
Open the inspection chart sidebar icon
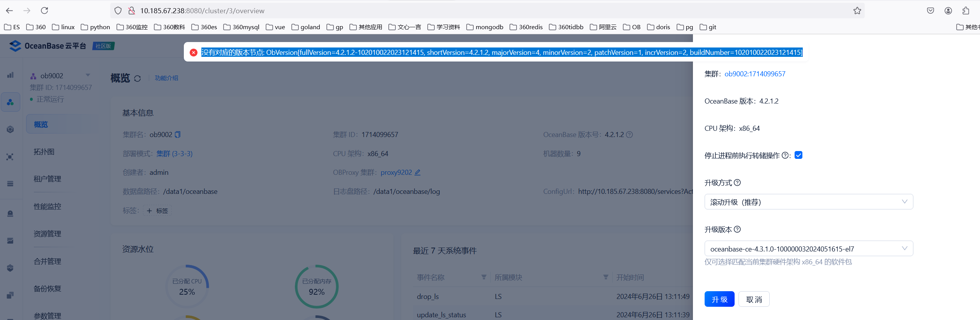click(x=11, y=241)
